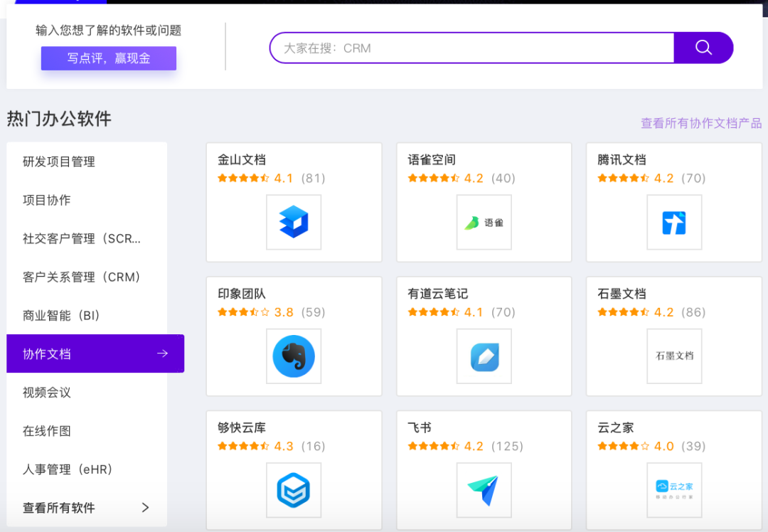
Task: Click the (39) review count
Action: (x=693, y=446)
